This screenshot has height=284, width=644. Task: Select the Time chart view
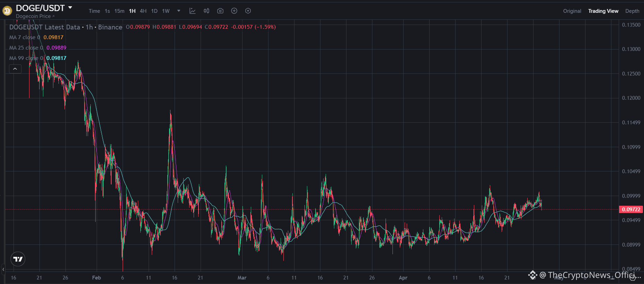pyautogui.click(x=94, y=11)
